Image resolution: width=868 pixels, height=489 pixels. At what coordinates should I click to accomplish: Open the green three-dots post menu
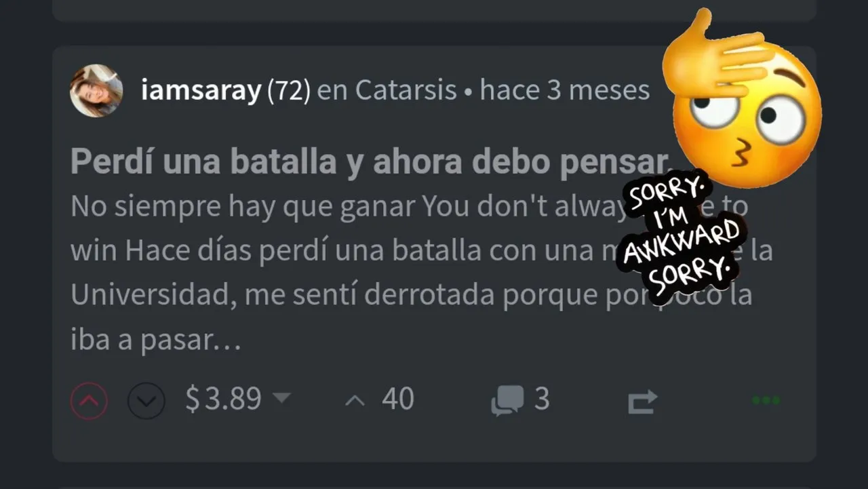coord(766,400)
